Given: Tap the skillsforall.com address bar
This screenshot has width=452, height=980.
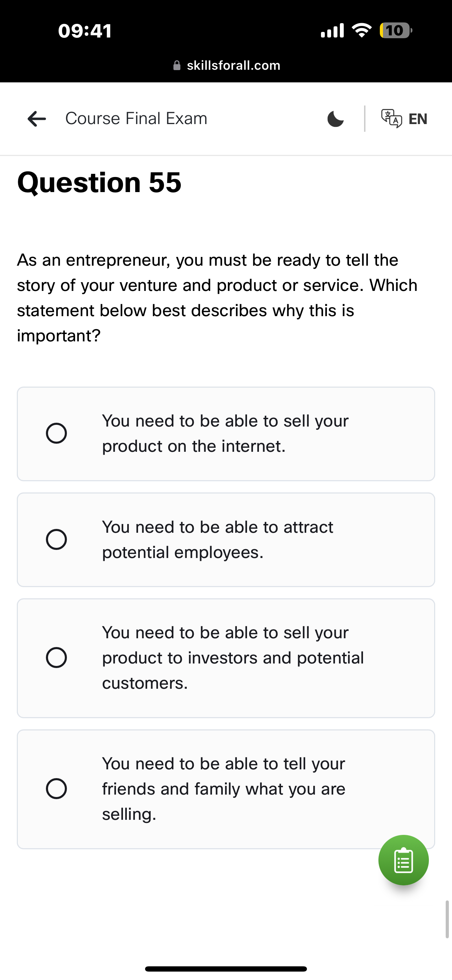Looking at the screenshot, I should coord(233,66).
